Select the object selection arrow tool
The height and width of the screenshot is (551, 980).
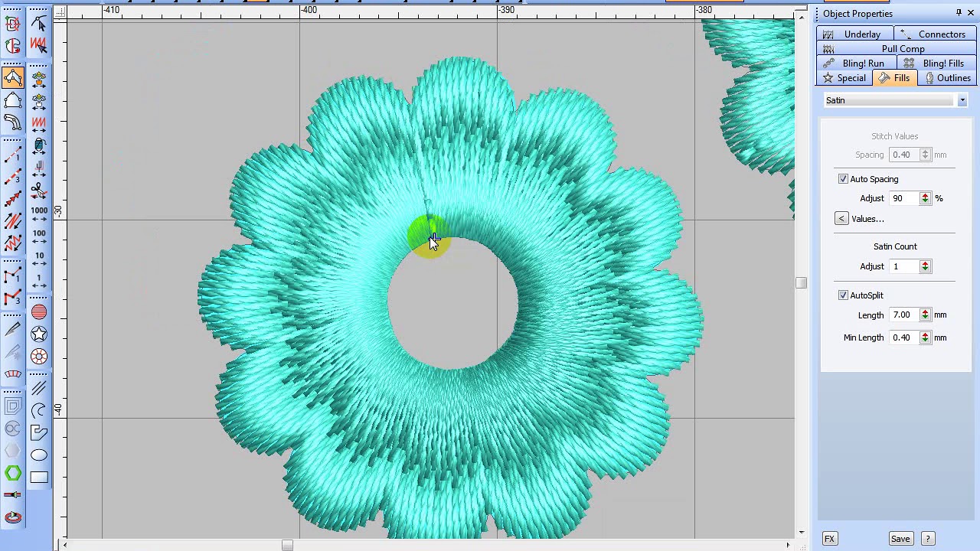39,23
